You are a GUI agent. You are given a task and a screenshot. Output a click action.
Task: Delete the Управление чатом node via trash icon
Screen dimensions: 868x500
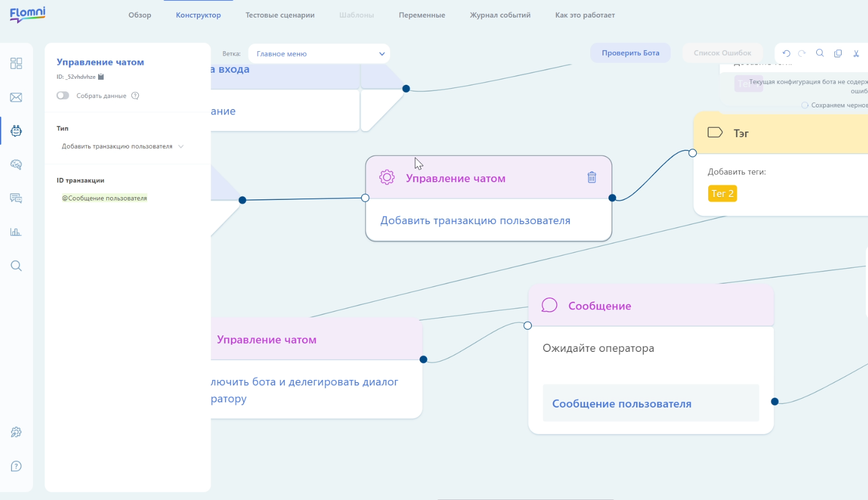pos(591,177)
